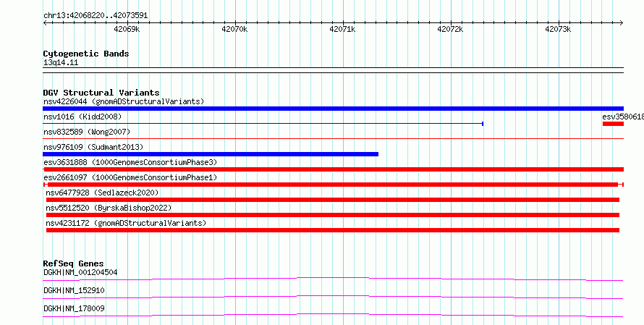Click the red nsv6477928 variant bar
644x325 pixels.
333,200
